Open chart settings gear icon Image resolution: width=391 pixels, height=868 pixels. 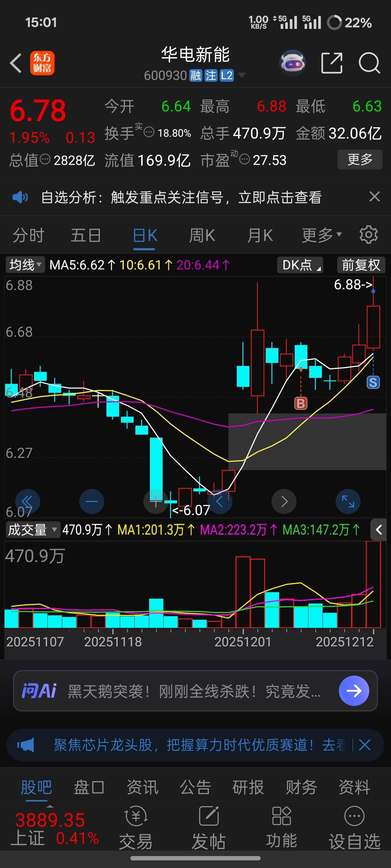369,235
